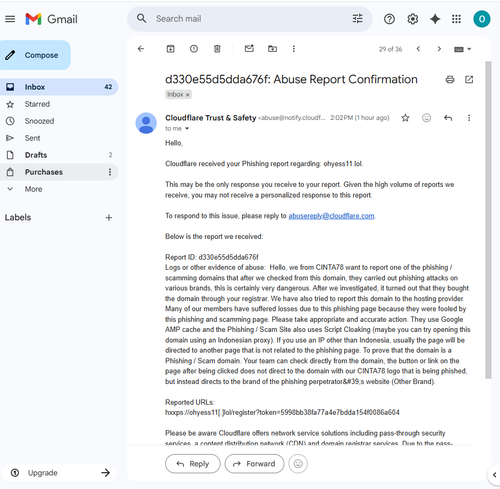The height and width of the screenshot is (489, 500).
Task: Open toolbar More options menu
Action: [x=294, y=49]
